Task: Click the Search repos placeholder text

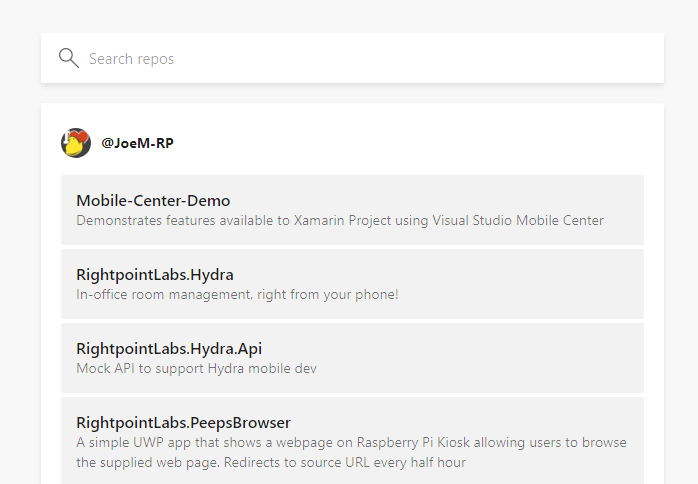Action: [131, 59]
